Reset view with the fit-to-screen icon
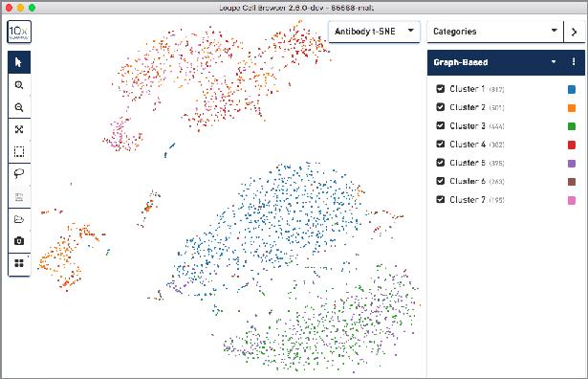 click(x=19, y=129)
